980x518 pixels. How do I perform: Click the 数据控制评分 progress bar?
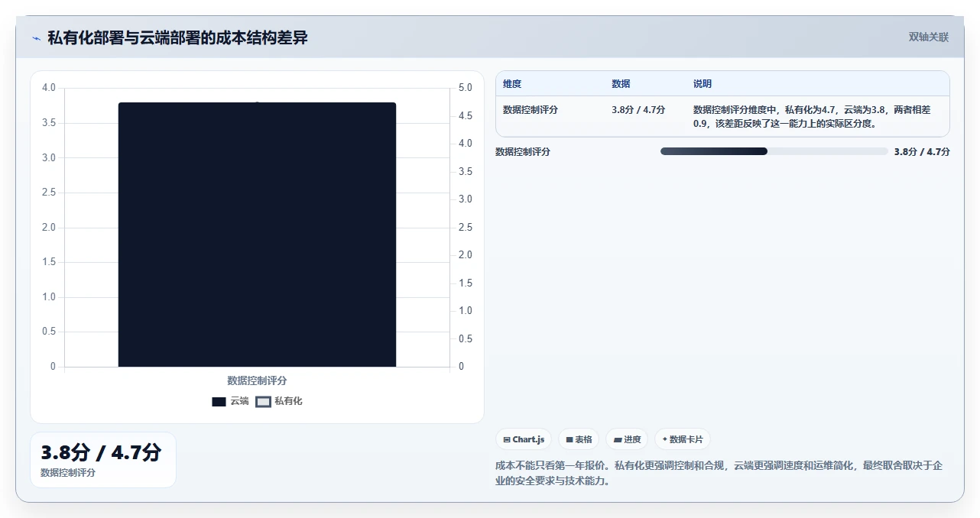(x=774, y=151)
